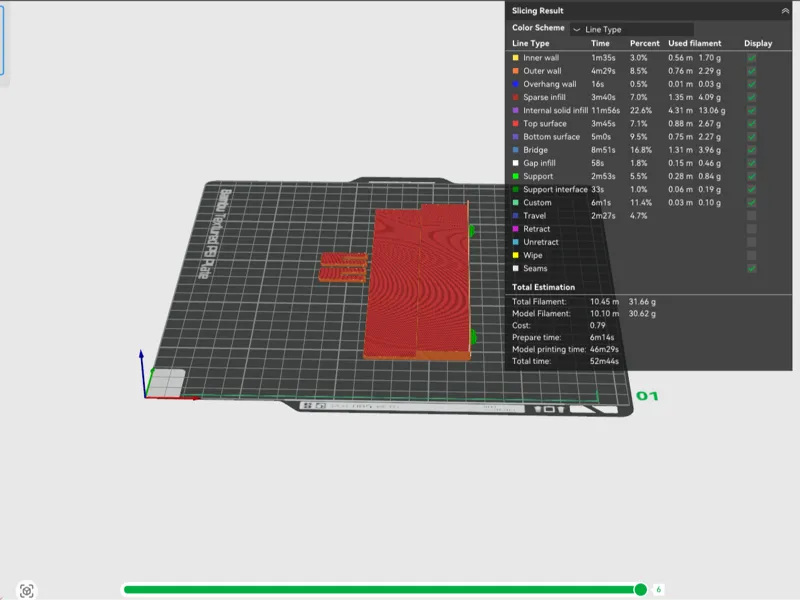Collapse the Slicing Result panel with the chevron
Screen dimensions: 800x600
785,11
